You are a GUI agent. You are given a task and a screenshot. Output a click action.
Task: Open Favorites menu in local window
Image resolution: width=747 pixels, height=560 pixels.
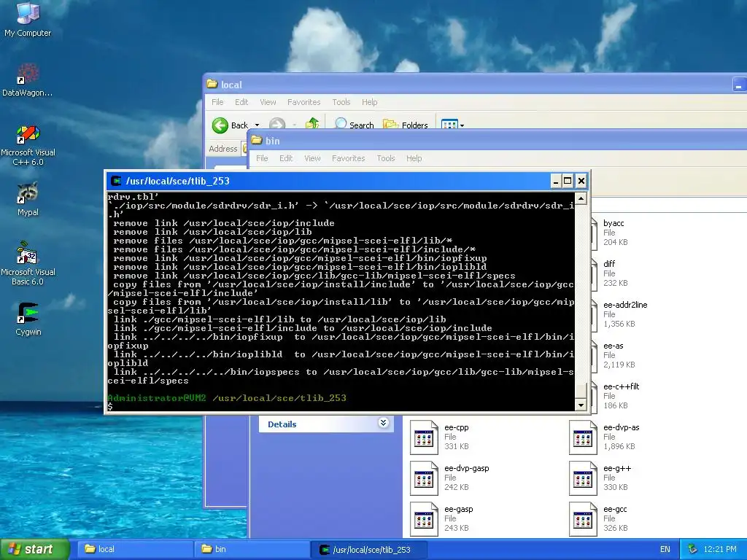[x=304, y=102]
